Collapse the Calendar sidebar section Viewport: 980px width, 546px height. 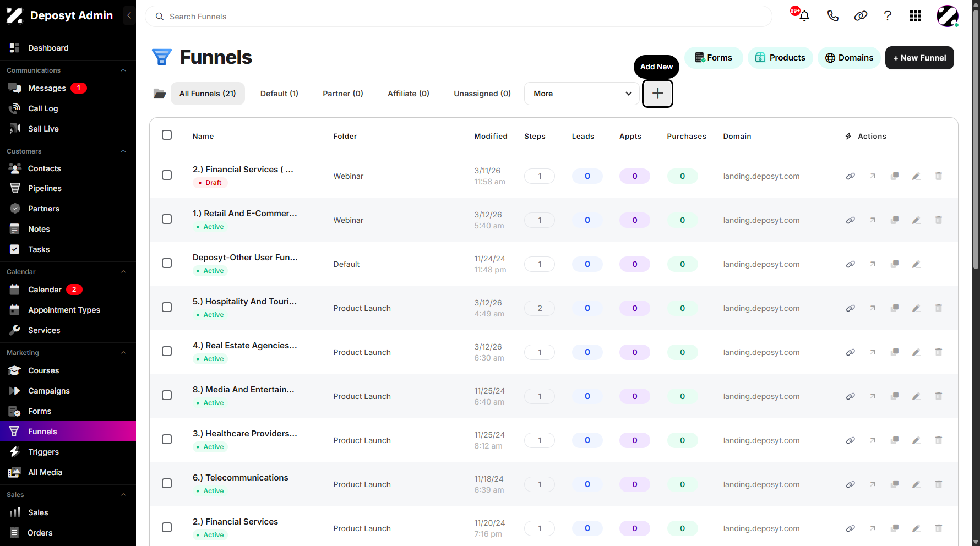[123, 272]
